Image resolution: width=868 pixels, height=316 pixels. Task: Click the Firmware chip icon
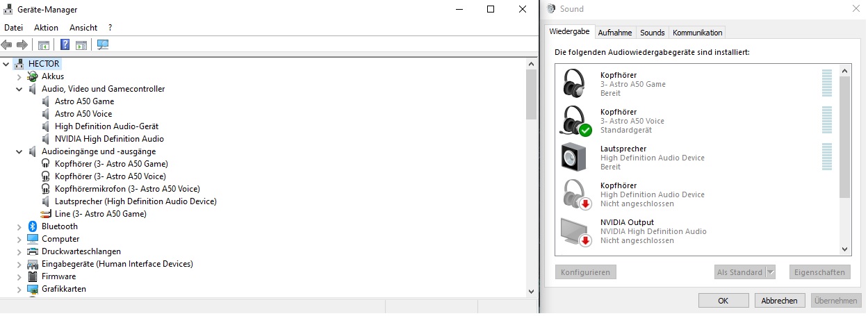[x=33, y=276]
